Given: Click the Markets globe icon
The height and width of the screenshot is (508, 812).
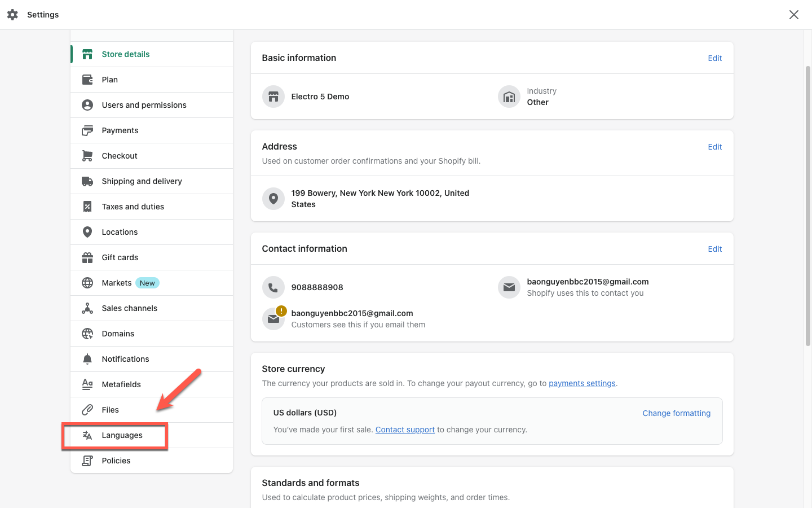Looking at the screenshot, I should (87, 283).
